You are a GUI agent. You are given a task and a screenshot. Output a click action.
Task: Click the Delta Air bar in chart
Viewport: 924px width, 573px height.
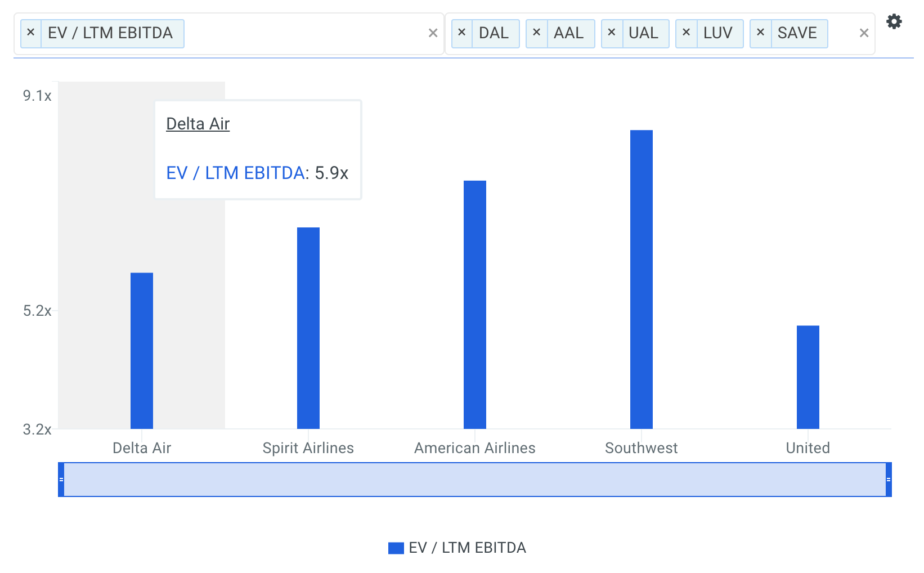click(x=142, y=351)
